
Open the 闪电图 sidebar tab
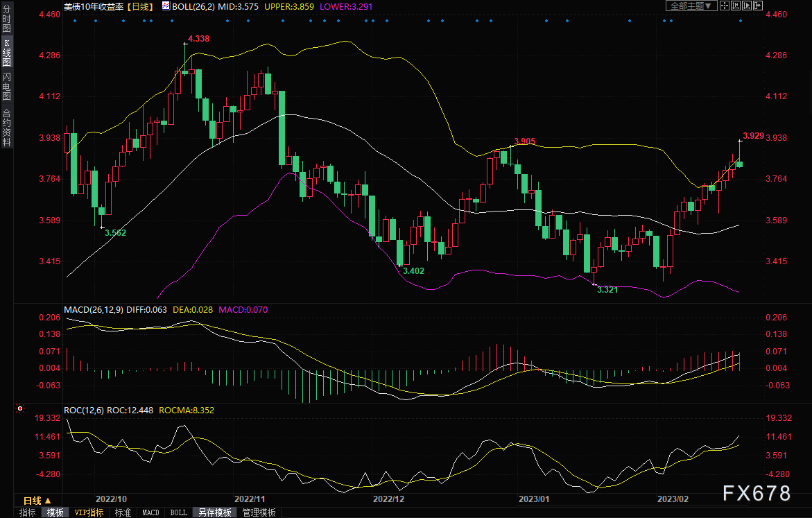tap(7, 87)
